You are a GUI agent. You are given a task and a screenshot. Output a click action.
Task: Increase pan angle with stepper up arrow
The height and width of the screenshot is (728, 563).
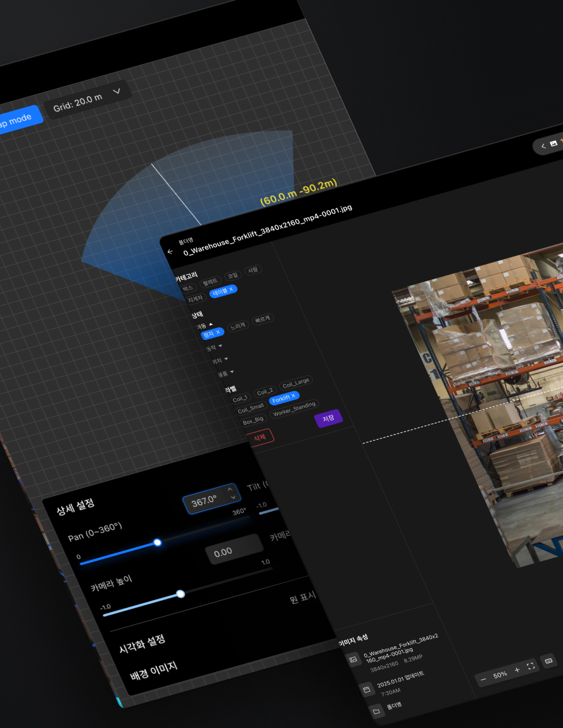pyautogui.click(x=229, y=489)
